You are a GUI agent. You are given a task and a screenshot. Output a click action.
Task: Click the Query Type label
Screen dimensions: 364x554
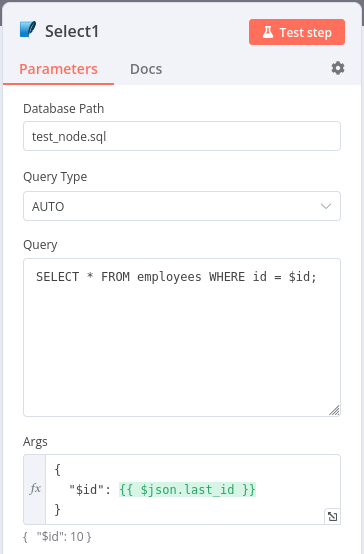pos(55,177)
